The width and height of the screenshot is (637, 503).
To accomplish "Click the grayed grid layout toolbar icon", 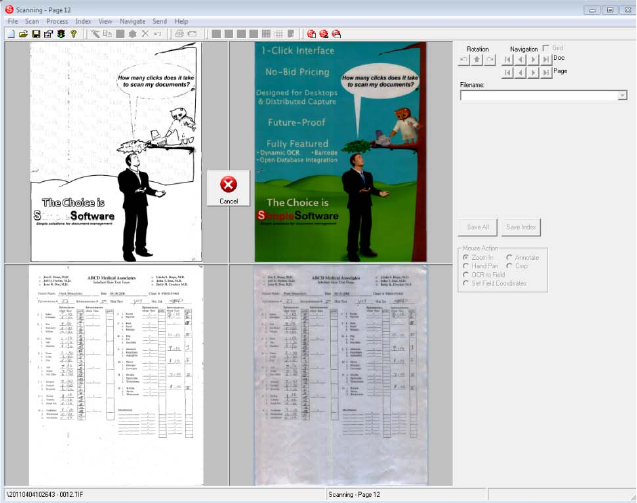I will coord(266,34).
